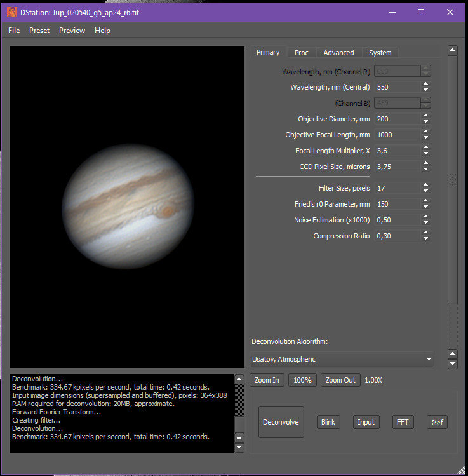Click the Blink button

click(x=328, y=422)
